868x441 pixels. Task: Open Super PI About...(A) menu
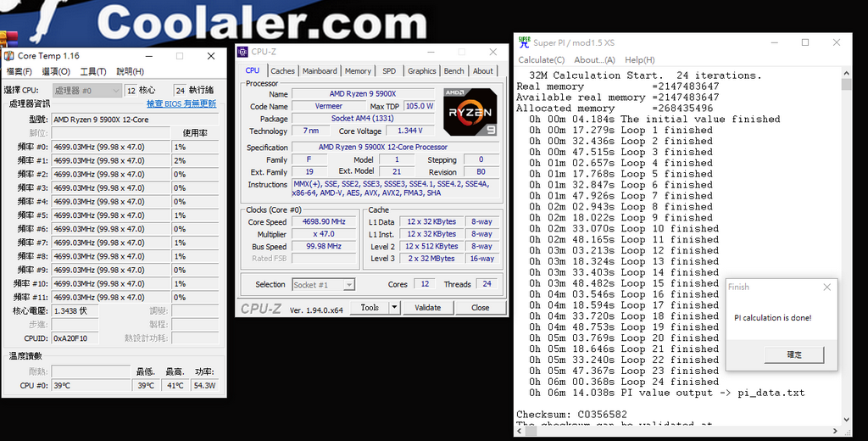point(594,60)
